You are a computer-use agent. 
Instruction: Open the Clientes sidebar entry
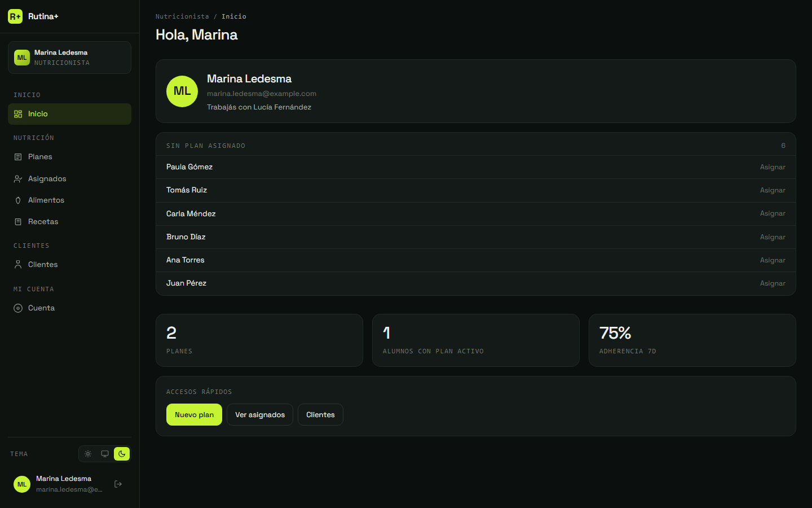point(69,265)
